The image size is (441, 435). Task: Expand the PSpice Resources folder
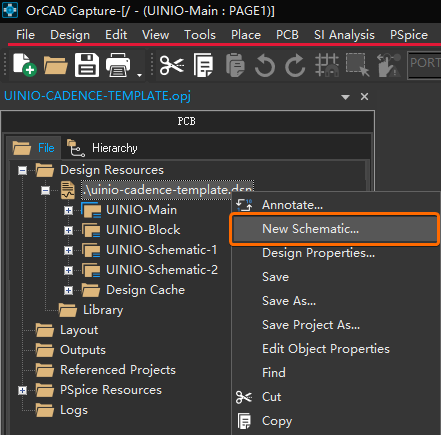click(x=22, y=390)
